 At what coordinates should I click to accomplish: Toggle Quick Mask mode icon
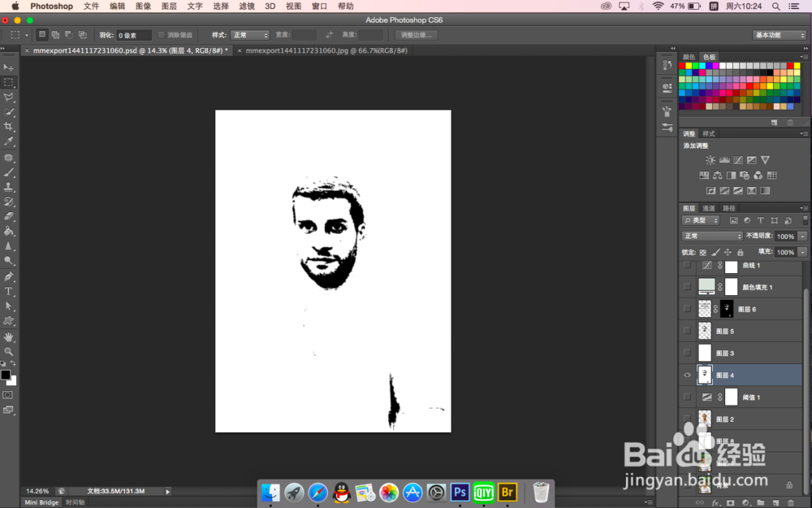[8, 395]
